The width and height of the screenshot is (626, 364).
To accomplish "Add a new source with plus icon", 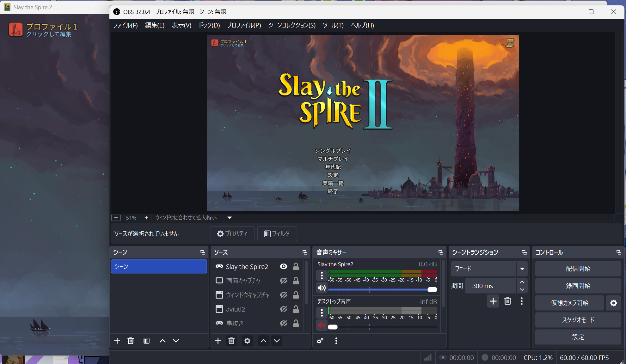I will [x=218, y=341].
